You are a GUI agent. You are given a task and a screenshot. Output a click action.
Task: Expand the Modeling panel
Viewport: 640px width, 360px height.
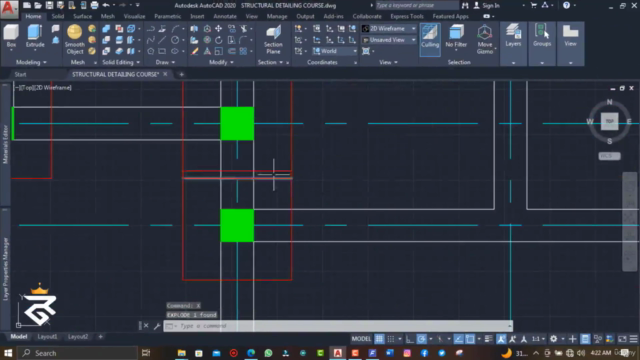pos(31,62)
